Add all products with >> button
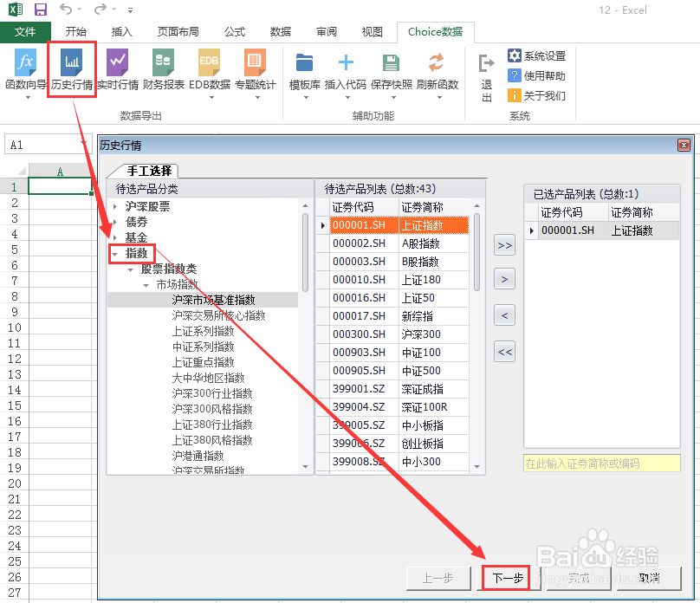Screen dimensions: 700x603 pos(504,245)
